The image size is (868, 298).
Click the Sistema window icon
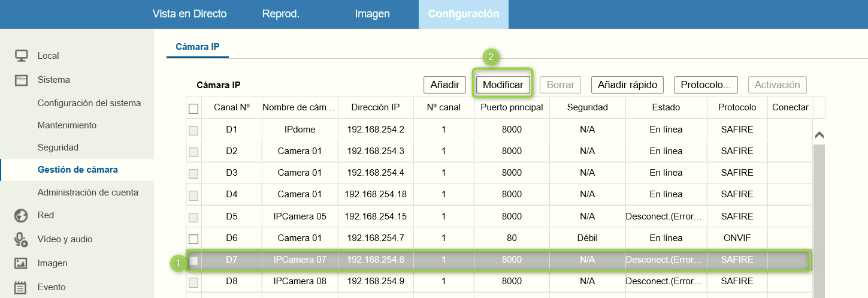(22, 80)
